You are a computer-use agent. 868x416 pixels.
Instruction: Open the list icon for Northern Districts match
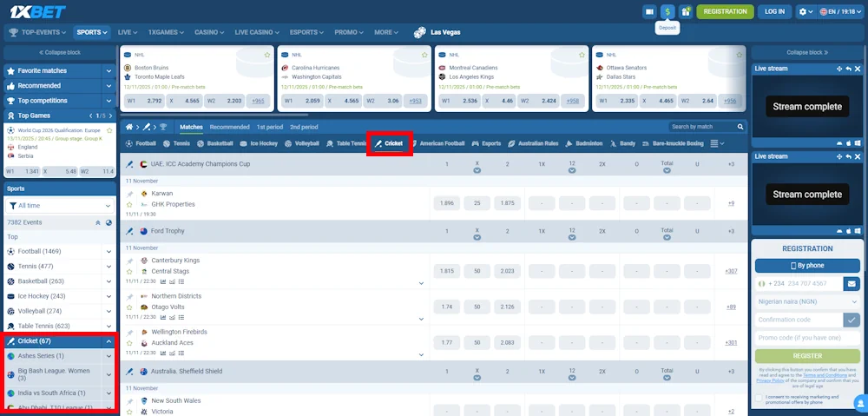pos(181,317)
